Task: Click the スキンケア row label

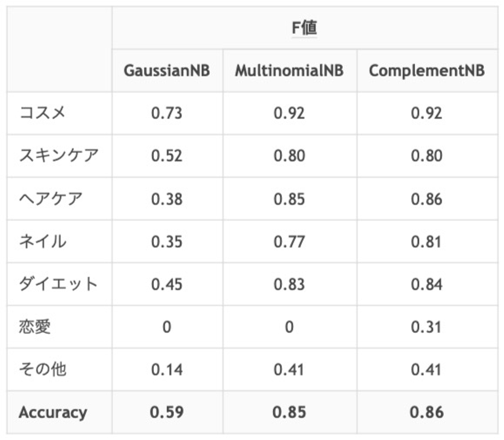Action: 58,156
